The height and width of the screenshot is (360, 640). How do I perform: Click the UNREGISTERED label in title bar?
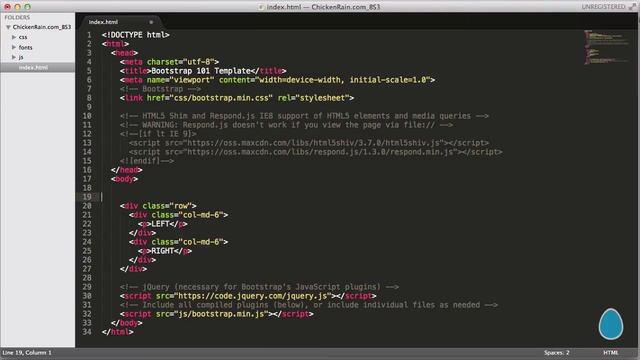(x=603, y=7)
